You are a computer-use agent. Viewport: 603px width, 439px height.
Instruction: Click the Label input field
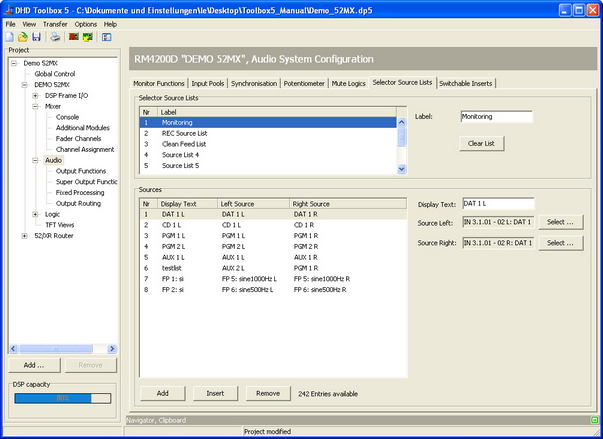[496, 116]
